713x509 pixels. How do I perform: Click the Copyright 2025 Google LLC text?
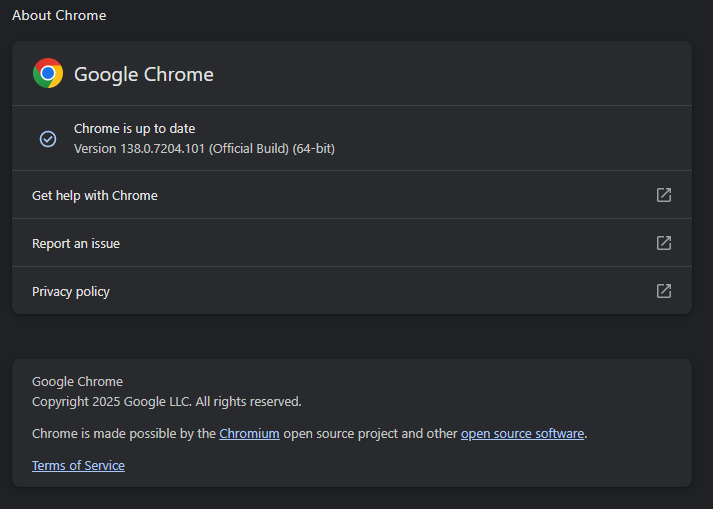pyautogui.click(x=166, y=402)
